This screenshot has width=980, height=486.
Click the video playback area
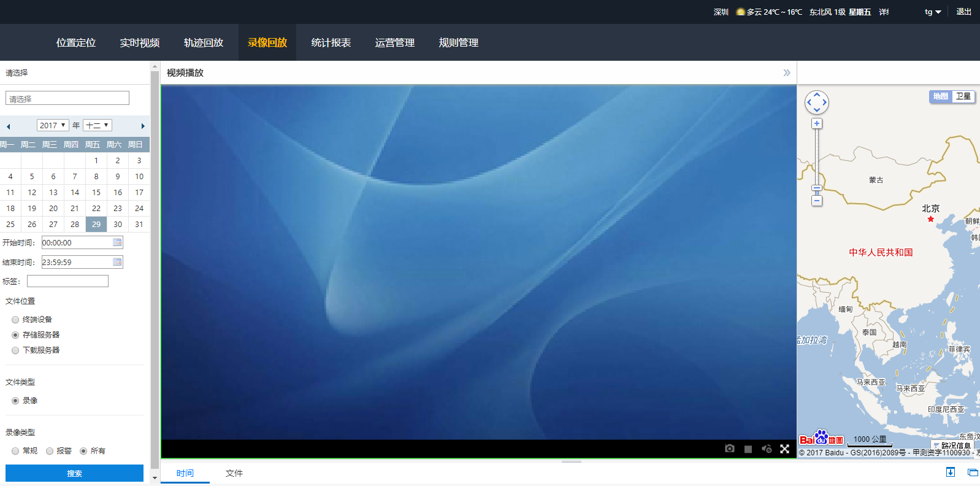tap(478, 263)
